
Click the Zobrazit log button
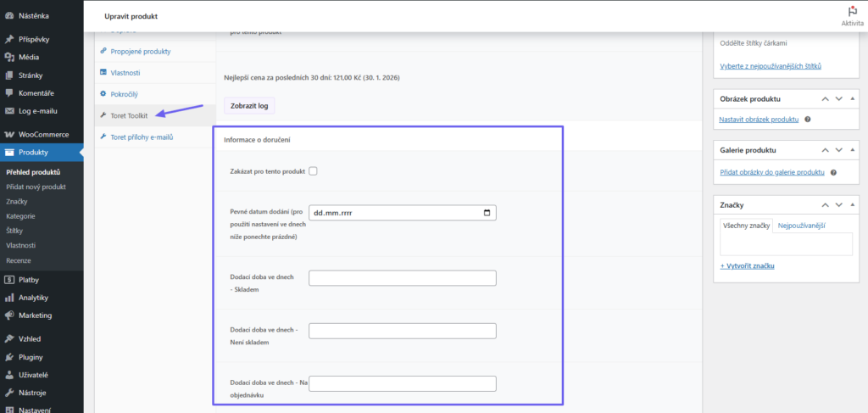tap(249, 106)
